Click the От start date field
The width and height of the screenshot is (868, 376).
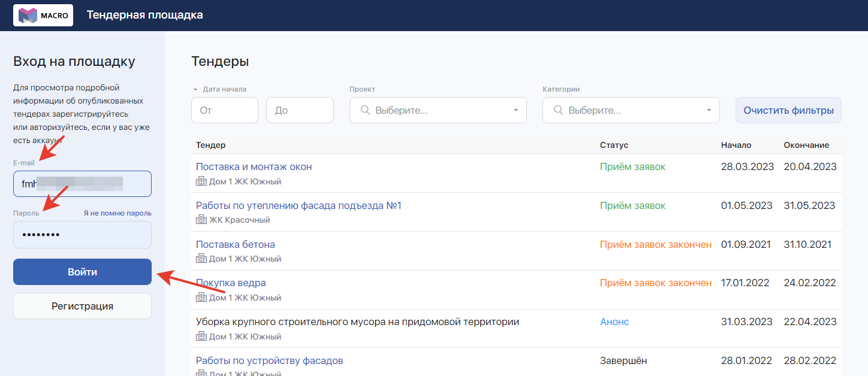[x=224, y=110]
